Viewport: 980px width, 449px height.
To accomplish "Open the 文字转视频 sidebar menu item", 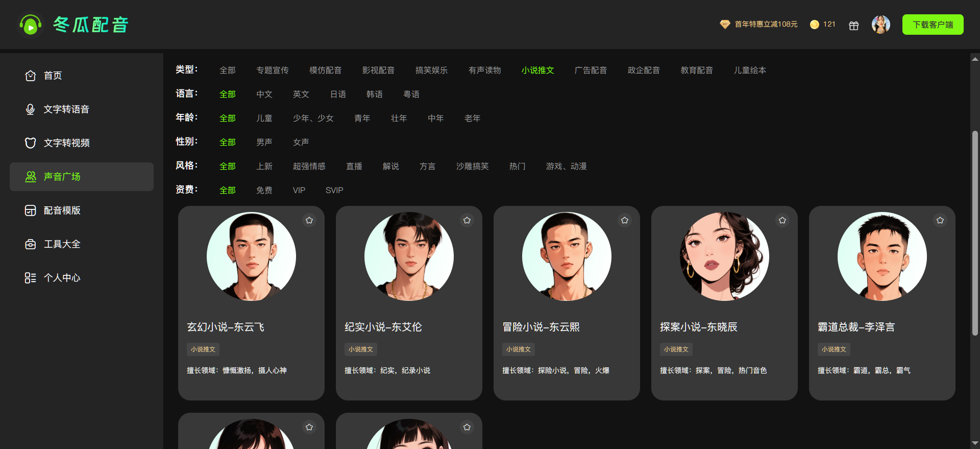I will pyautogui.click(x=82, y=143).
